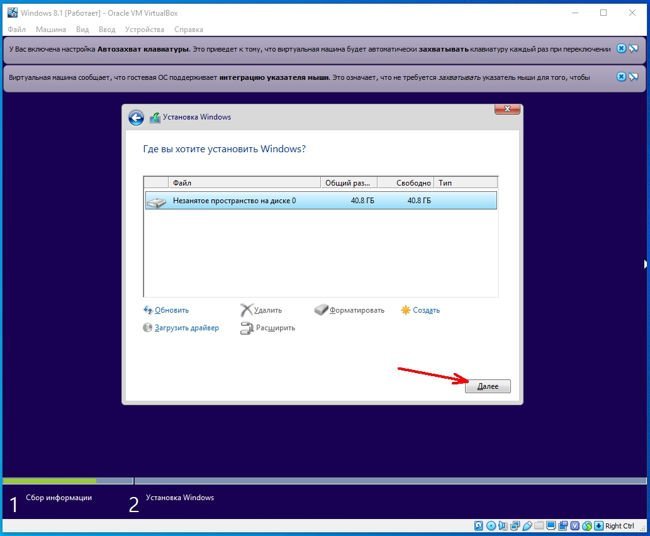Open the Машина menu
Image resolution: width=650 pixels, height=536 pixels.
pos(51,29)
